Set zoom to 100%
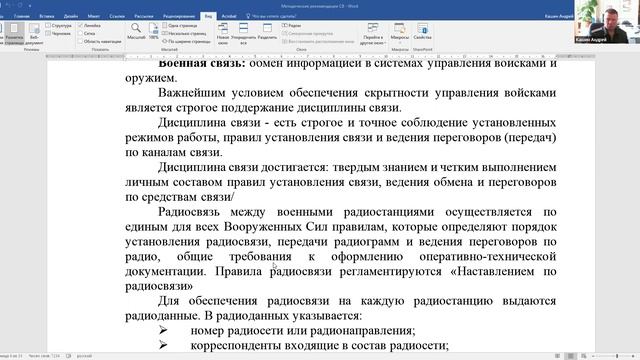Viewport: 640px width, 360px height. [x=153, y=31]
